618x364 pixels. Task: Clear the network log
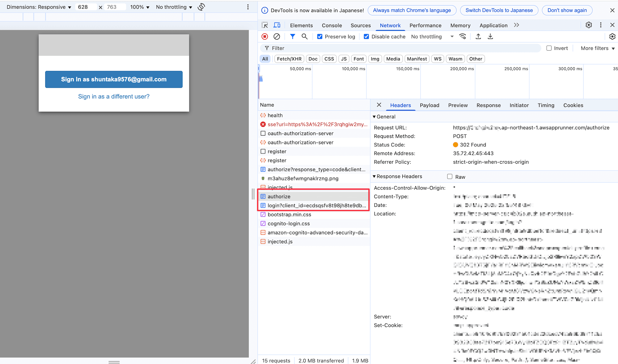click(x=277, y=36)
